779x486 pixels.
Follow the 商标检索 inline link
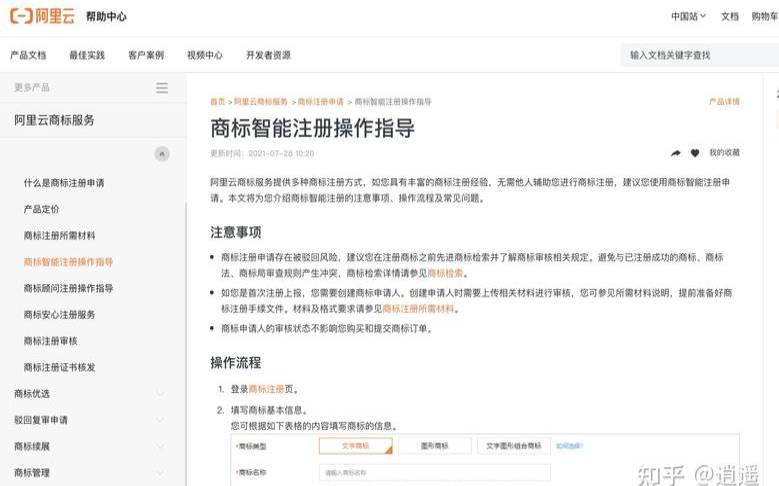click(445, 273)
